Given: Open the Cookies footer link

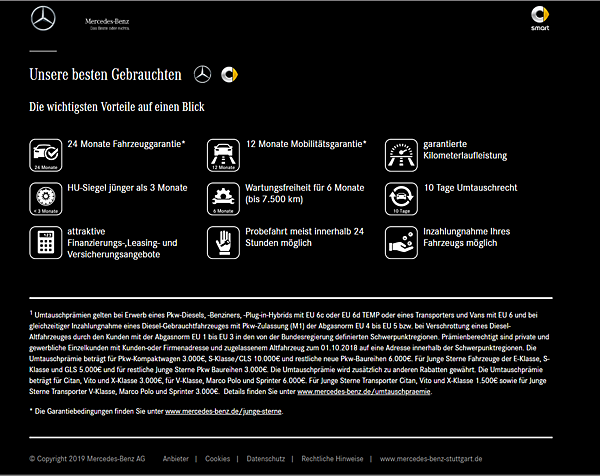Looking at the screenshot, I should pyautogui.click(x=217, y=458).
